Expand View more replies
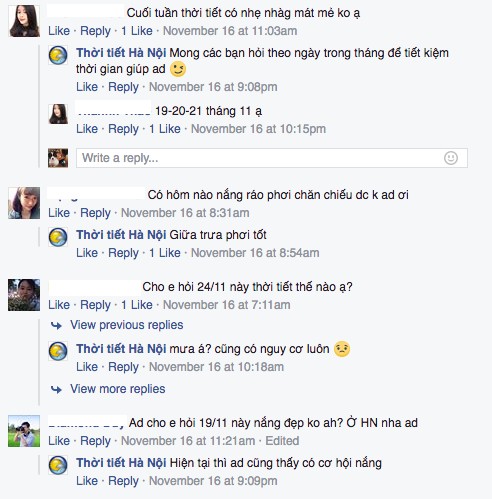Screen dimensions: 492x499 [x=118, y=389]
